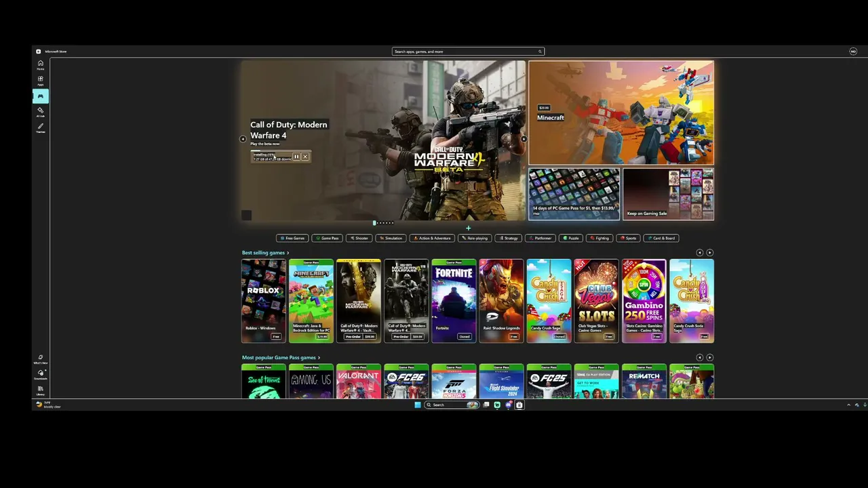Viewport: 868px width, 488px height.
Task: Filter by Role-playing category
Action: pos(475,238)
